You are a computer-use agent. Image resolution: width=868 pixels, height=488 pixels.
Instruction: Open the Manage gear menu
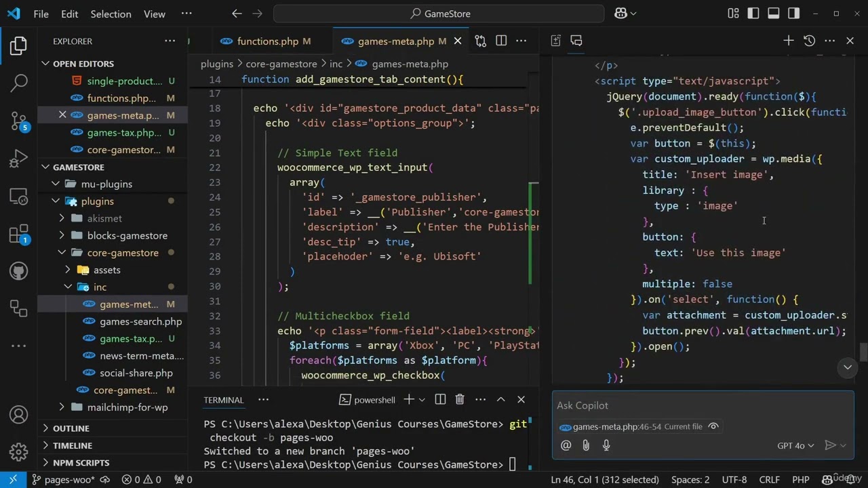(x=19, y=451)
